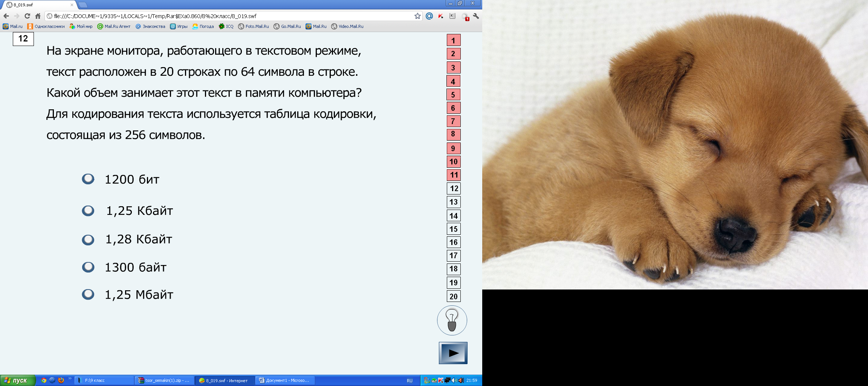This screenshot has width=868, height=386.
Task: Pick the 1300 байт radio button
Action: click(x=88, y=267)
